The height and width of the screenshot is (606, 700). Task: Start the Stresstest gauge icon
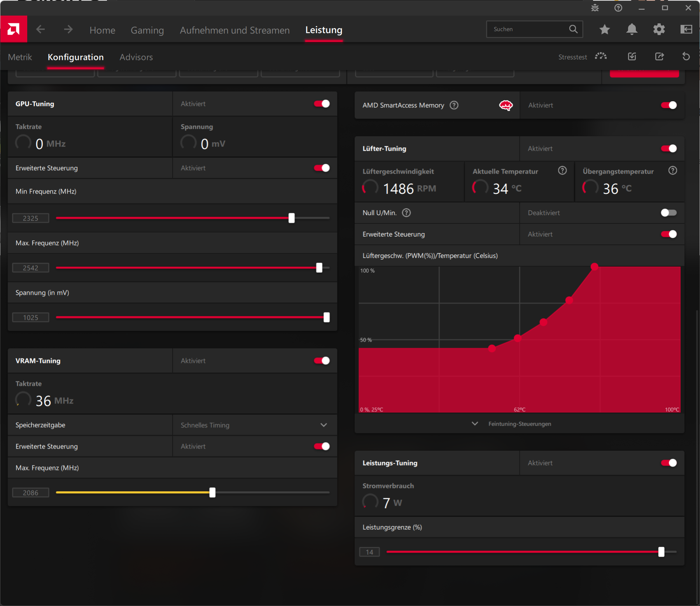601,56
